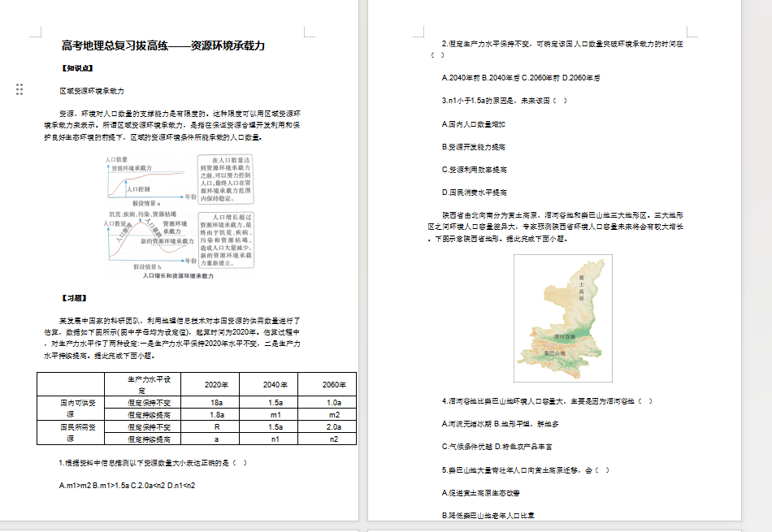Click the six-dot block drag handle
This screenshot has width=772, height=532.
[20, 89]
